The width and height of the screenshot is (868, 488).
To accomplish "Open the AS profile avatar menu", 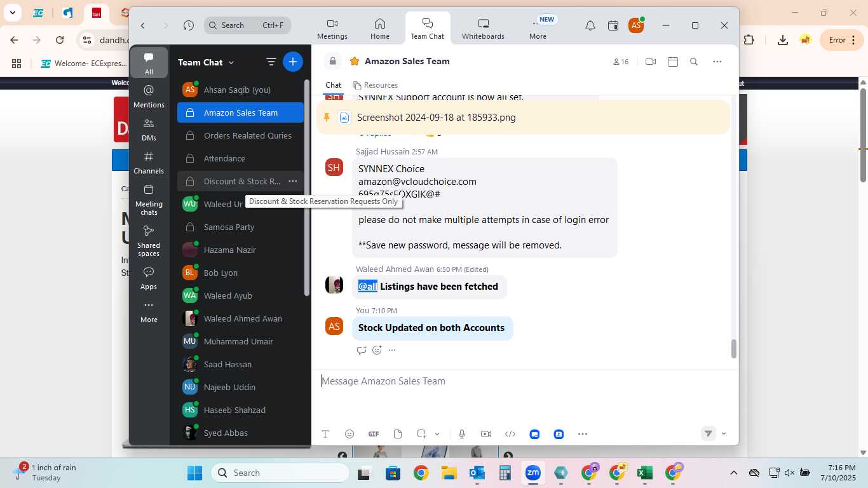I will click(636, 25).
